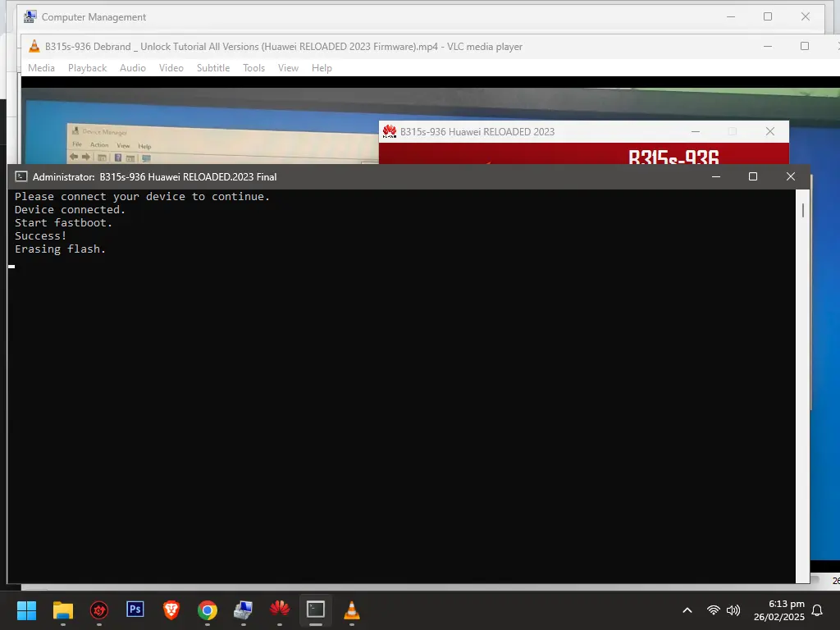Screen dimensions: 840x630
Task: Close the Computer Management window
Action: coord(806,16)
